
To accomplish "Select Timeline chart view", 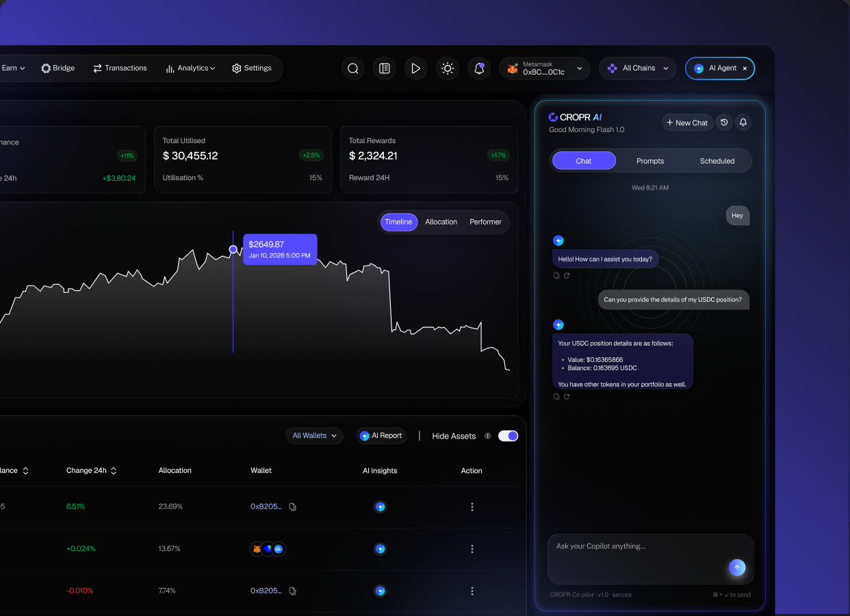I will pyautogui.click(x=398, y=222).
